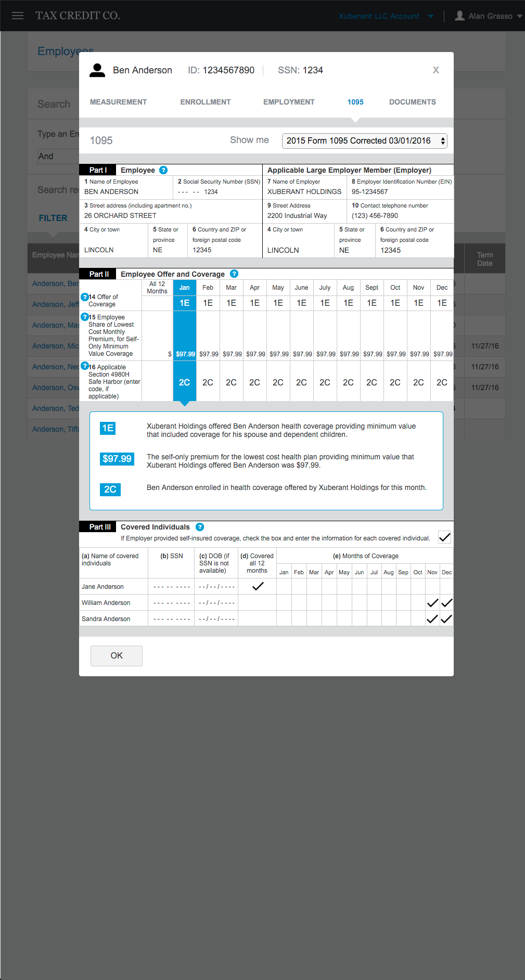
Task: Click the Ben Anderson profile silhouette icon
Action: (97, 70)
